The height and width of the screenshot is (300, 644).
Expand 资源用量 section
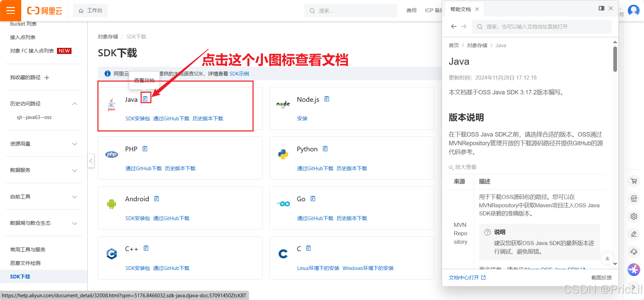coord(75,144)
